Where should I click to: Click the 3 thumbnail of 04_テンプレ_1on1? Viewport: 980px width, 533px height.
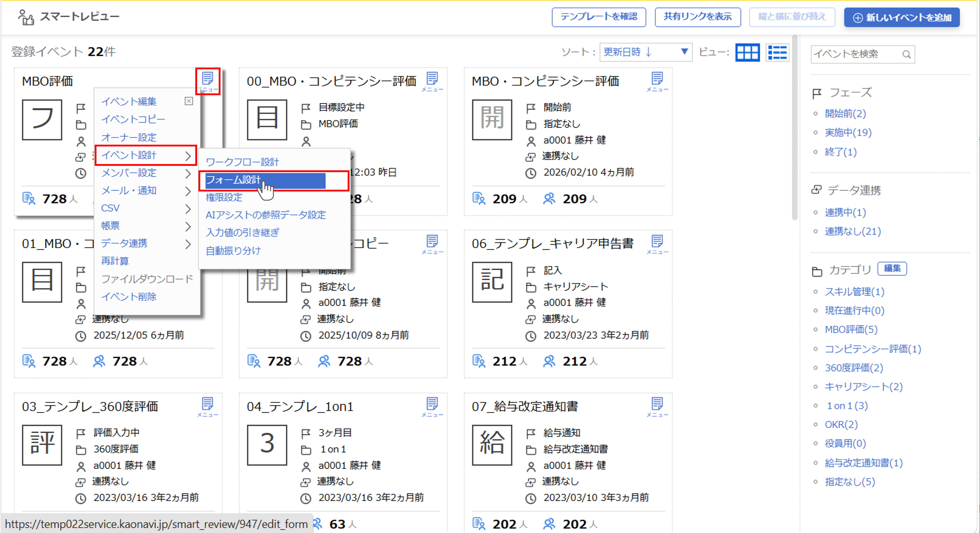[x=267, y=445]
